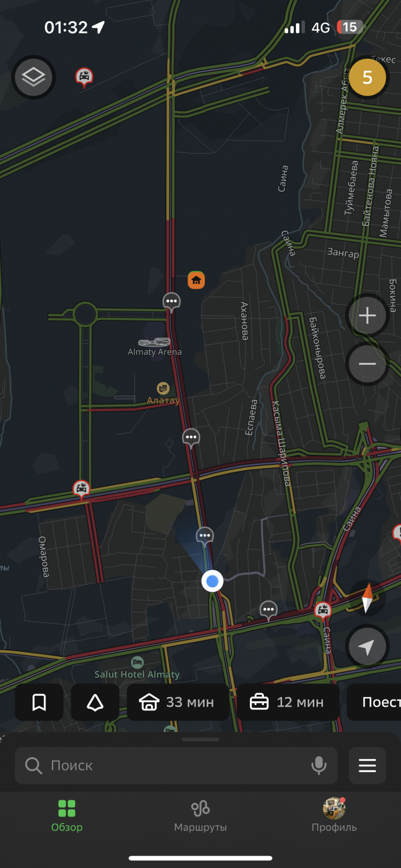Tap the microphone voice search icon
Viewport: 401px width, 868px height.
[319, 766]
